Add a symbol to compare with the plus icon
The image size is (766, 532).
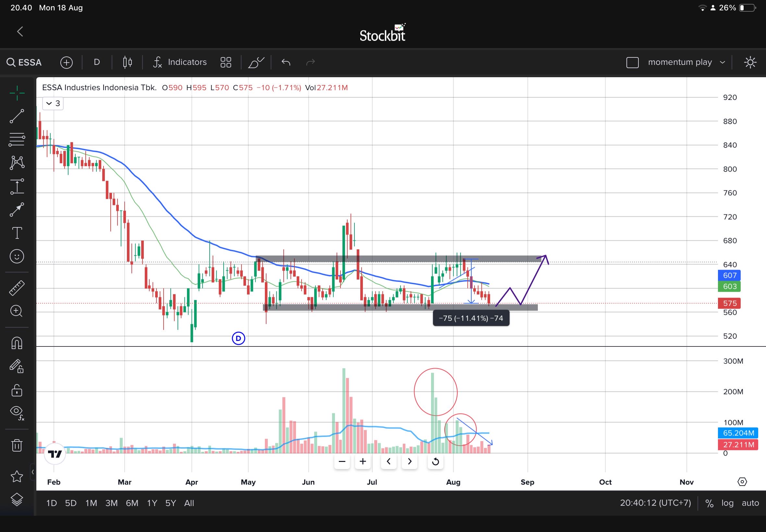(x=66, y=62)
